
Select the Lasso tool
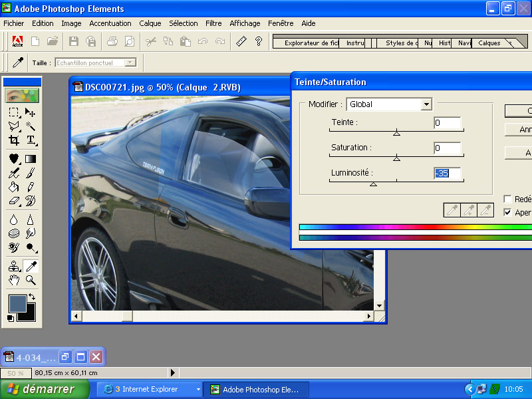click(13, 126)
